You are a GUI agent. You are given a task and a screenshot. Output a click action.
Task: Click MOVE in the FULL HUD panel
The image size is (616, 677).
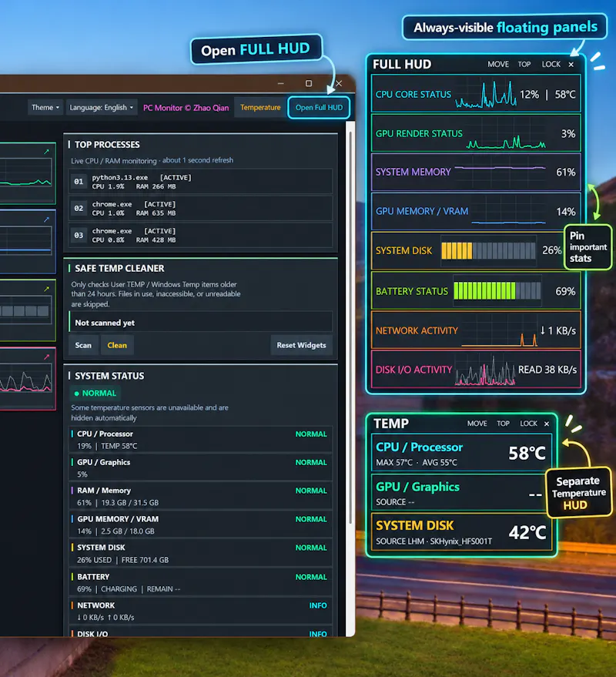pyautogui.click(x=498, y=65)
